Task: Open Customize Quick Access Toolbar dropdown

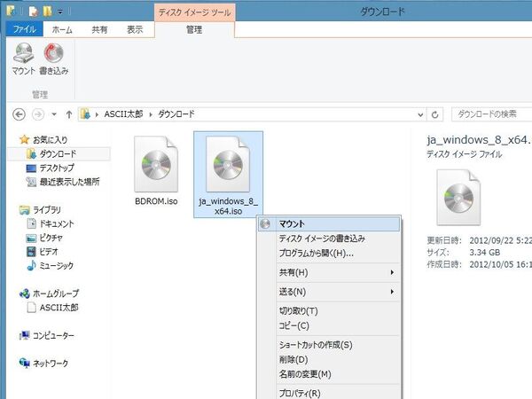Action: tap(60, 12)
